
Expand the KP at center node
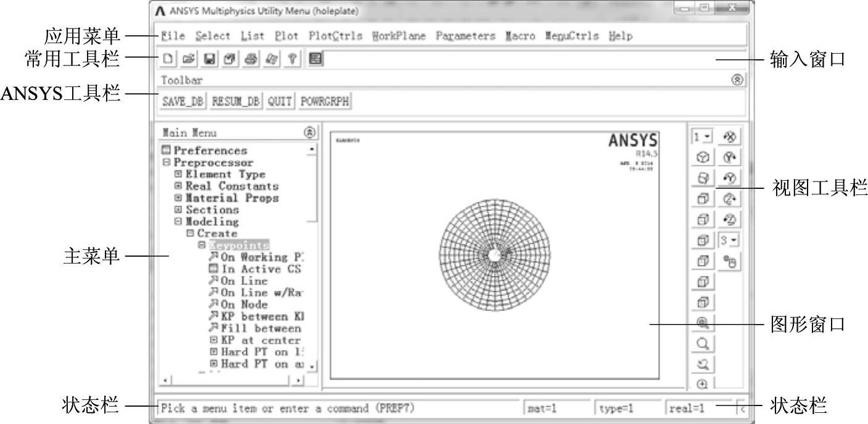point(214,340)
